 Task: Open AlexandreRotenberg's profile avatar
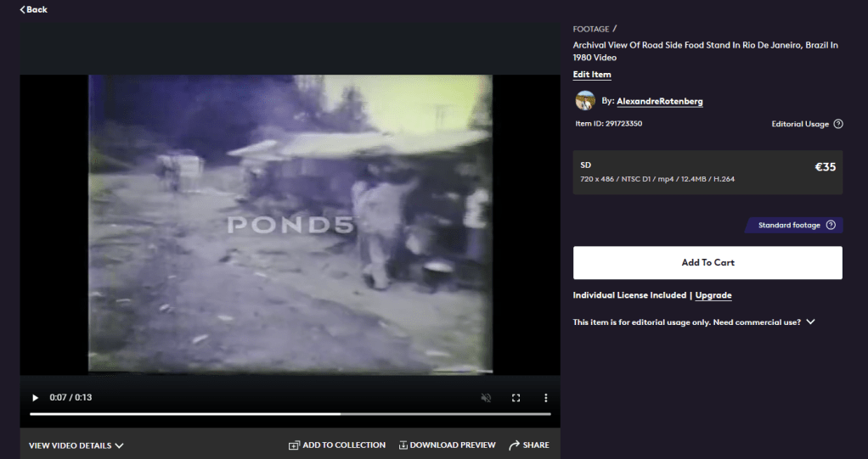click(584, 101)
